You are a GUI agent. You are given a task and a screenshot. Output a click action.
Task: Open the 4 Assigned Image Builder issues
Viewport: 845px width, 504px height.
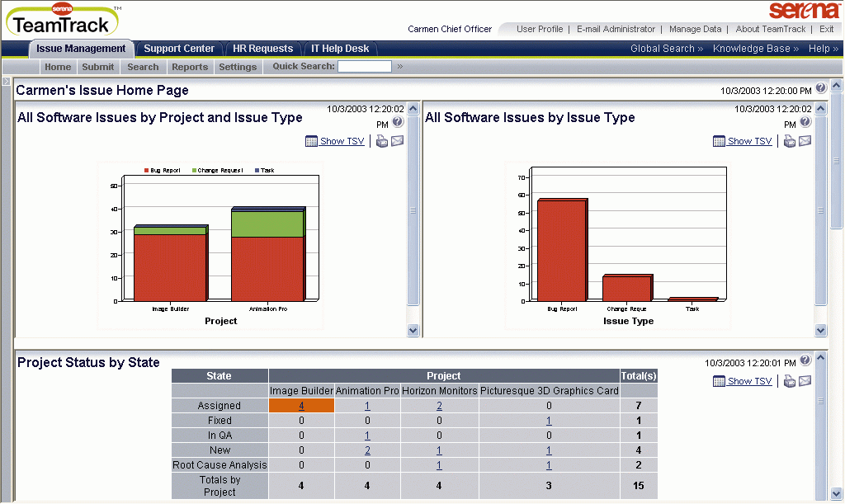pos(301,406)
